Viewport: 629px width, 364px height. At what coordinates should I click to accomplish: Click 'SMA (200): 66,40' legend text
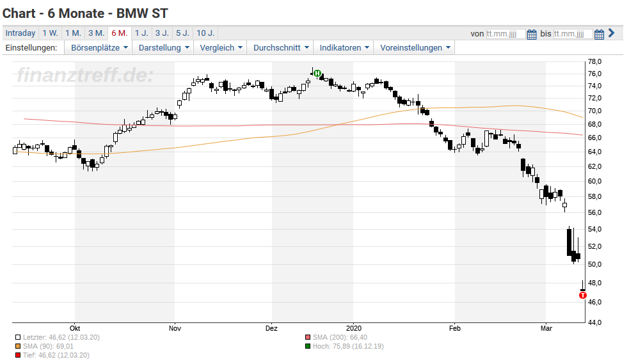click(x=340, y=338)
